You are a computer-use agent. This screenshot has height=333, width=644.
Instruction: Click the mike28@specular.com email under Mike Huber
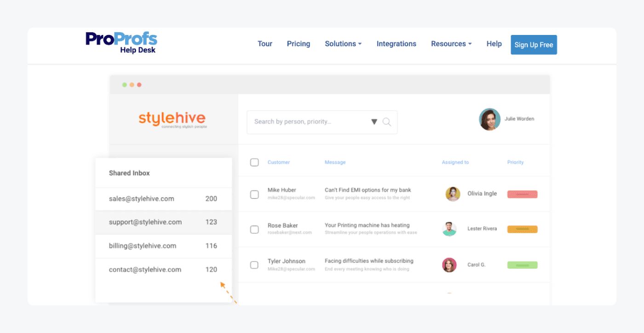point(291,198)
